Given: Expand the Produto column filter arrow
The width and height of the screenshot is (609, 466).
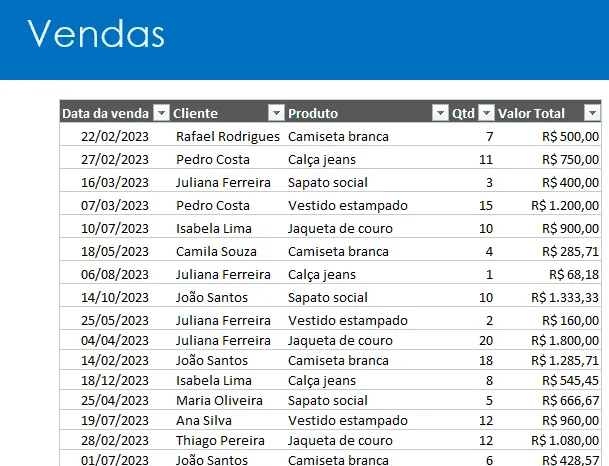Looking at the screenshot, I should [440, 113].
